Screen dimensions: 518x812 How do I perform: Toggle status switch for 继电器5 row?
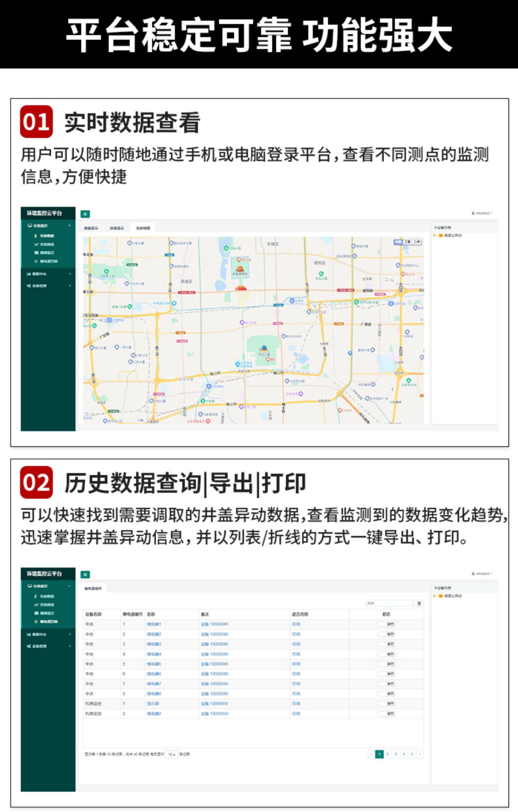pyautogui.click(x=386, y=664)
